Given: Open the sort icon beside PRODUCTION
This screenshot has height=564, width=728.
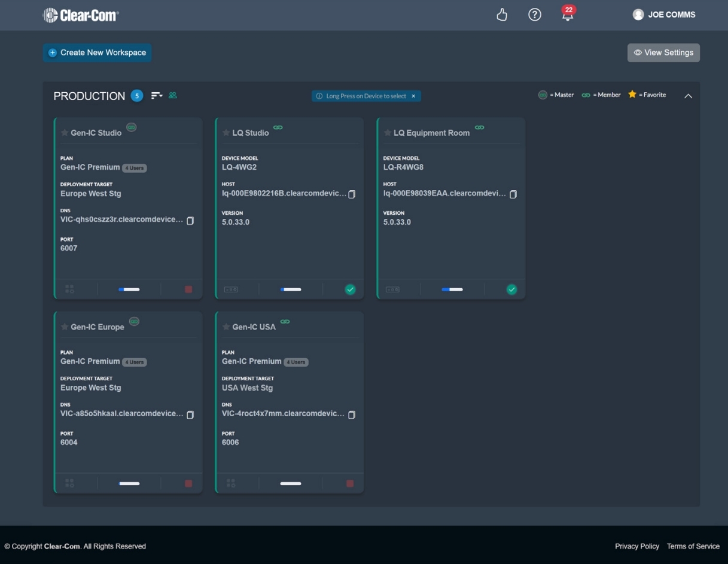Looking at the screenshot, I should (x=157, y=95).
